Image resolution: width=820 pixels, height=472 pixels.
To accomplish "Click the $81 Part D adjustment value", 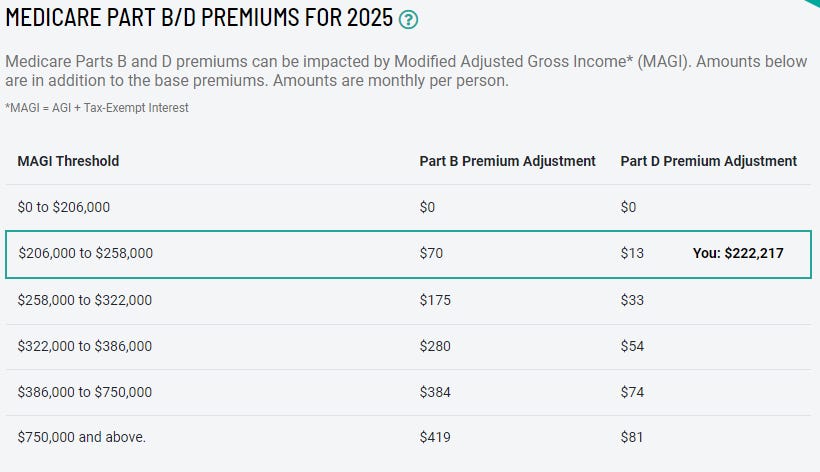I will pos(632,438).
